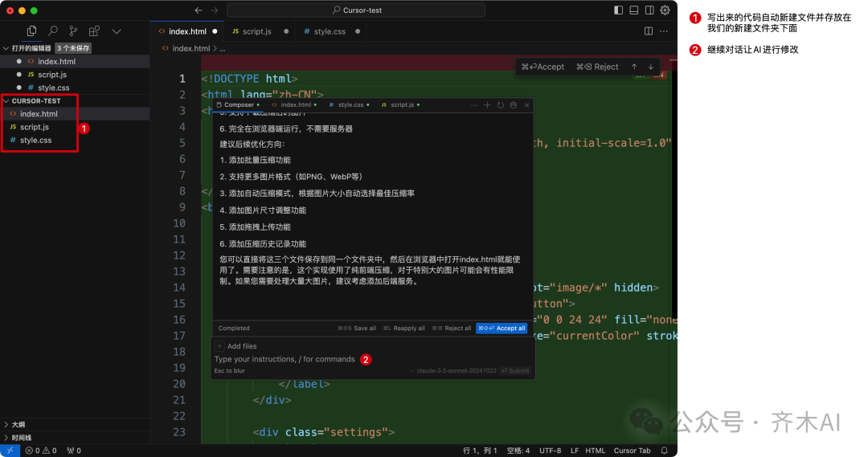The image size is (868, 457).
Task: Open the claude-3-5-sonnet model dropdown
Action: (453, 371)
